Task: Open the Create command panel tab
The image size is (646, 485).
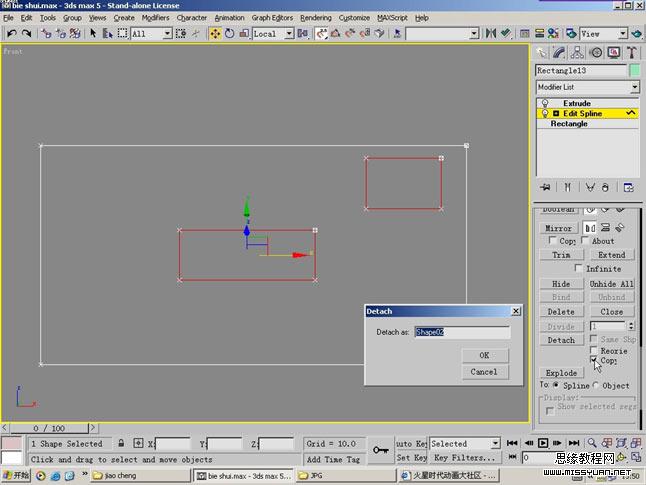Action: click(x=541, y=53)
